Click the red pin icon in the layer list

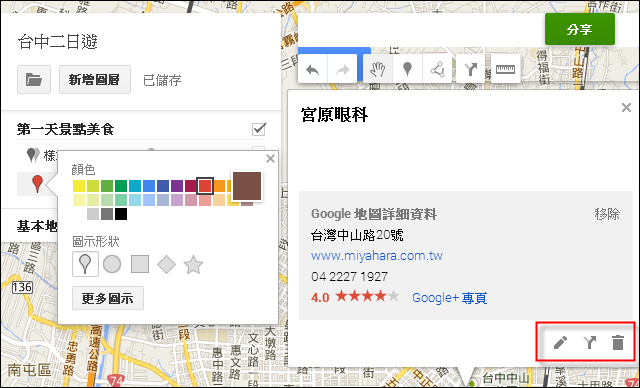click(x=37, y=184)
